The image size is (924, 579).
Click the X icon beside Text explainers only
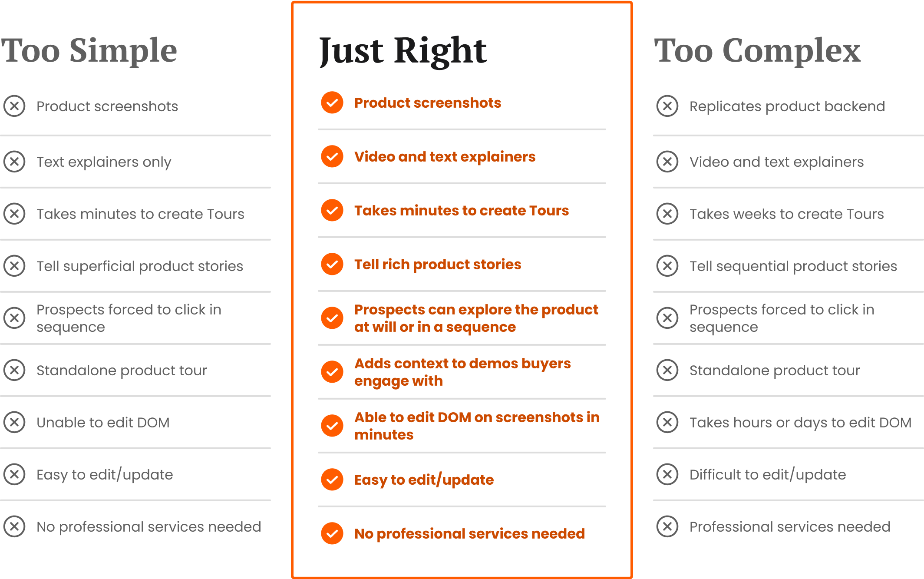pyautogui.click(x=14, y=162)
